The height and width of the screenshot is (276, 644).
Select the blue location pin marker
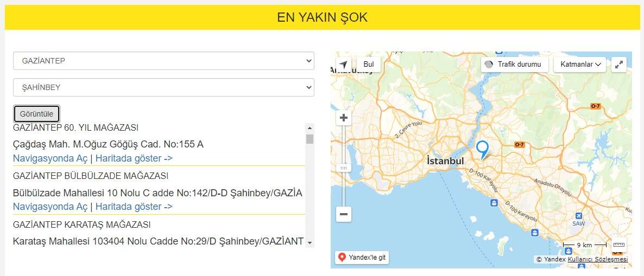[482, 150]
